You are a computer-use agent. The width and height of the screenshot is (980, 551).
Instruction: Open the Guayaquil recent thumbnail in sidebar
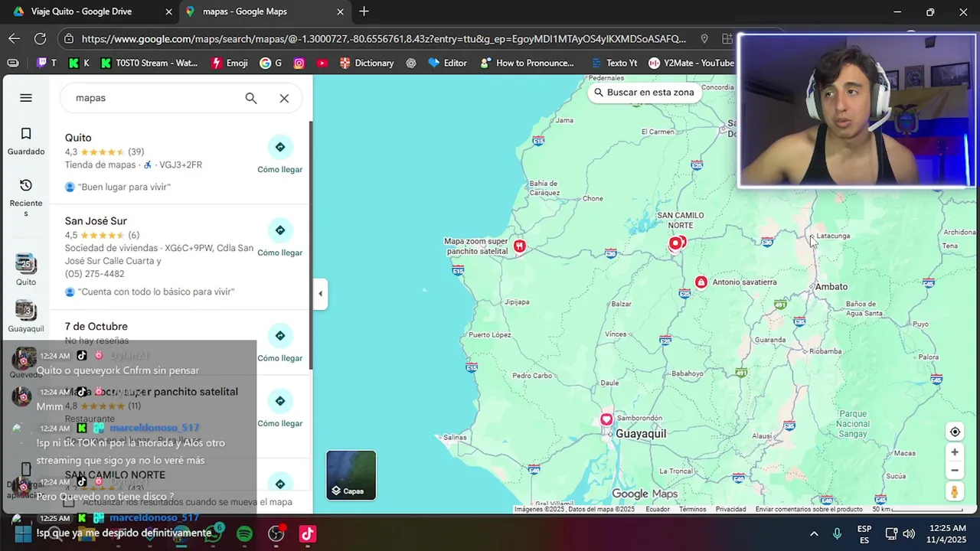(x=26, y=316)
